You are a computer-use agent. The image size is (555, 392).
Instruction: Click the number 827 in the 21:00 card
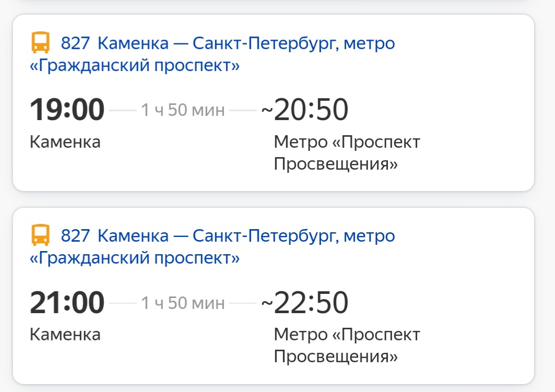76,236
